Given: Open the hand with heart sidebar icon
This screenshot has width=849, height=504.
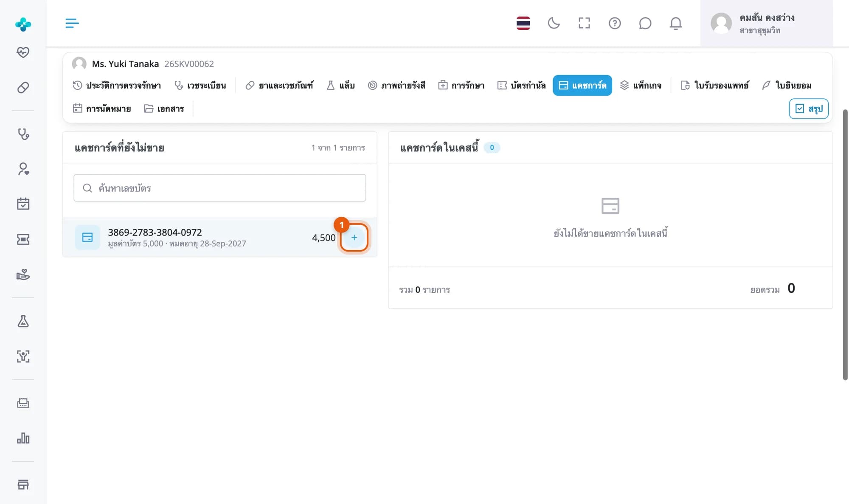Looking at the screenshot, I should [23, 274].
